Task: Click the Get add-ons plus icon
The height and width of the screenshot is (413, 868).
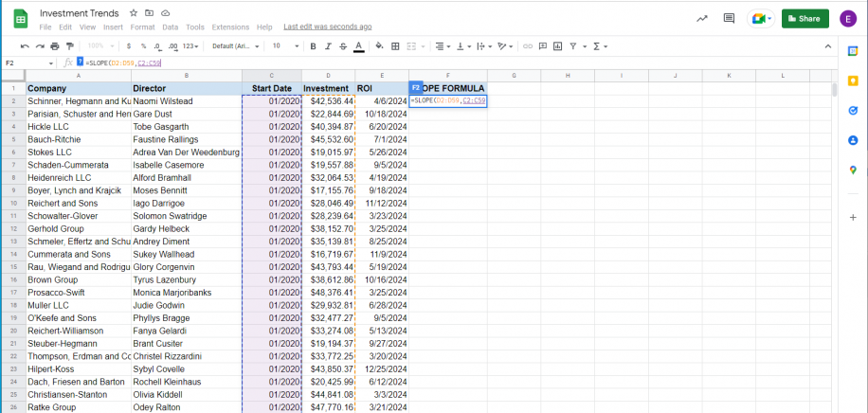Action: [x=853, y=218]
